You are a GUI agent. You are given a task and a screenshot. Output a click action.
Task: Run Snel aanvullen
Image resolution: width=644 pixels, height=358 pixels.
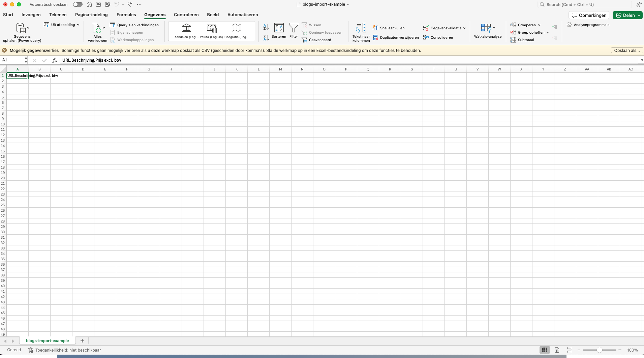pos(389,28)
